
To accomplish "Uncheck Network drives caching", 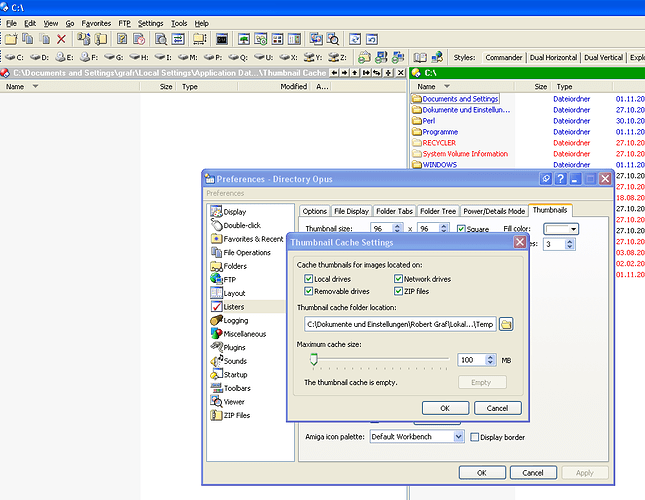I will (398, 279).
